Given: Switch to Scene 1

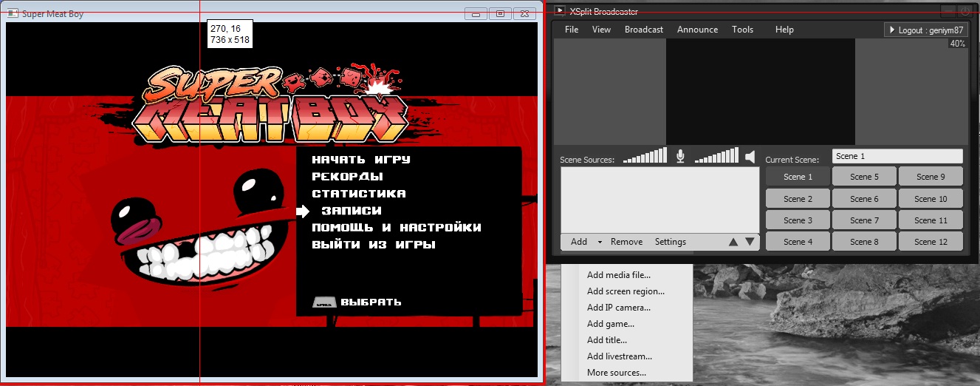Looking at the screenshot, I should tap(798, 177).
